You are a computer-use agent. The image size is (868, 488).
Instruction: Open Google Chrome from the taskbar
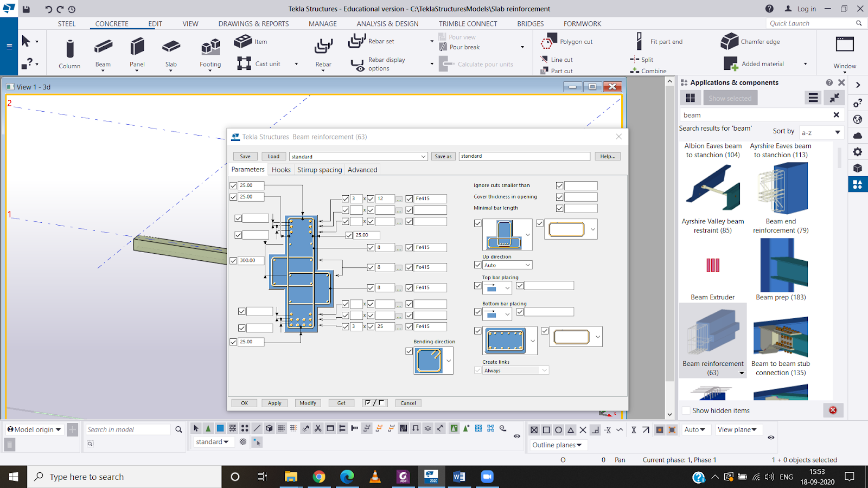click(319, 477)
